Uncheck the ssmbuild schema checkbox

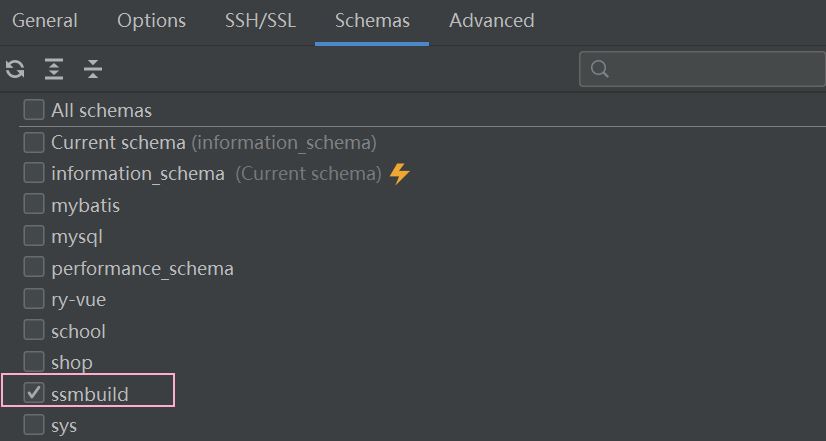click(35, 393)
